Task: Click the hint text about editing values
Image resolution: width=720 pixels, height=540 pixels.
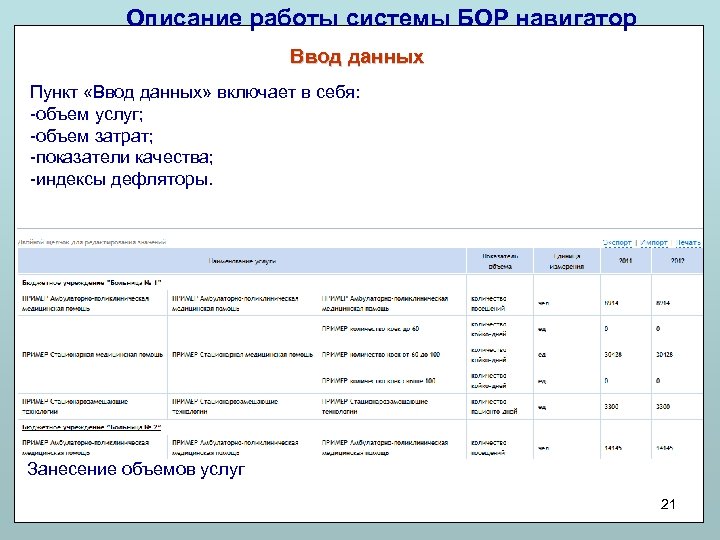Action: coord(92,242)
